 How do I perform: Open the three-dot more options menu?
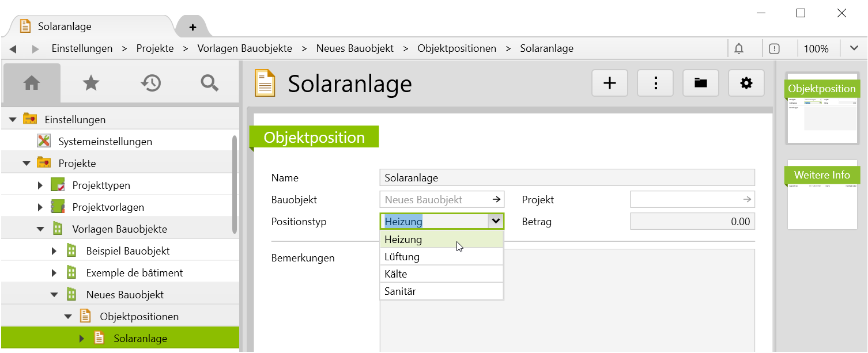[x=655, y=83]
